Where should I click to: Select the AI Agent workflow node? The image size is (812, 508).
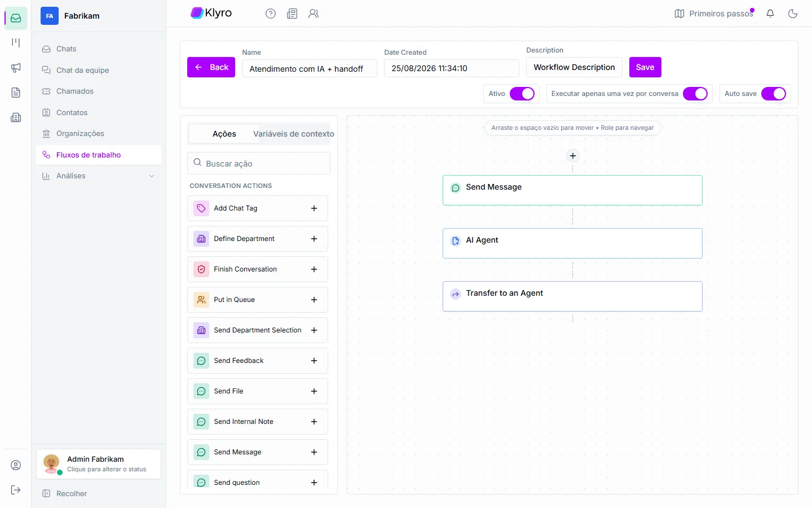(572, 243)
